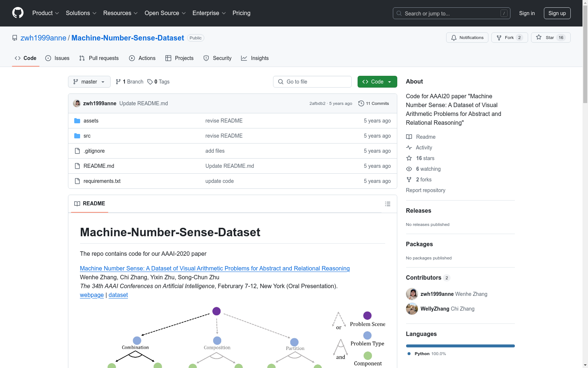Click the book icon beside Readme
Viewport: 588px width, 368px height.
[409, 137]
